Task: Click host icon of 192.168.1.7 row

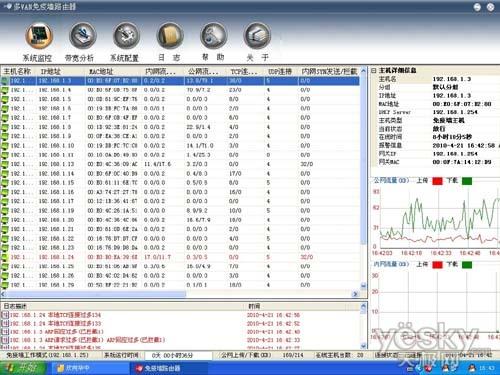Action: click(x=5, y=118)
